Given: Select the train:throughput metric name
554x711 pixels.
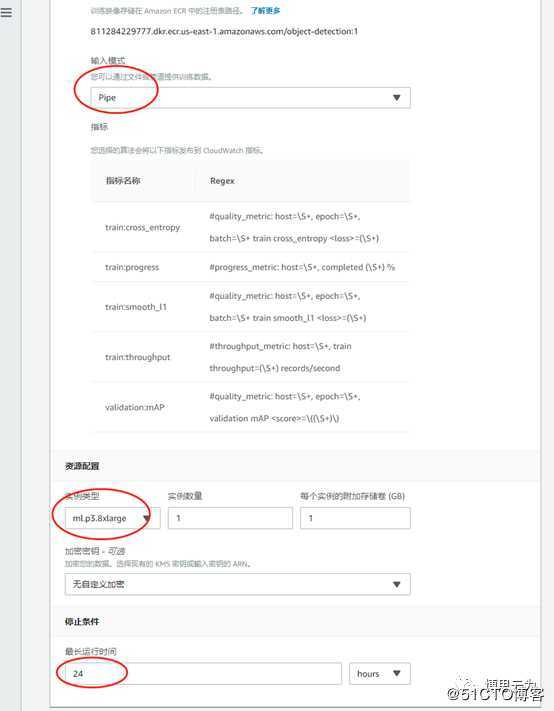Looking at the screenshot, I should coord(137,357).
